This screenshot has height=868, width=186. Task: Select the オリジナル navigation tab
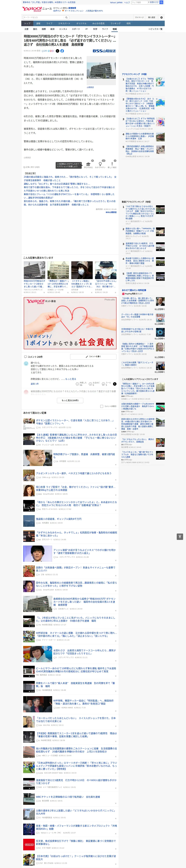coord(81,24)
